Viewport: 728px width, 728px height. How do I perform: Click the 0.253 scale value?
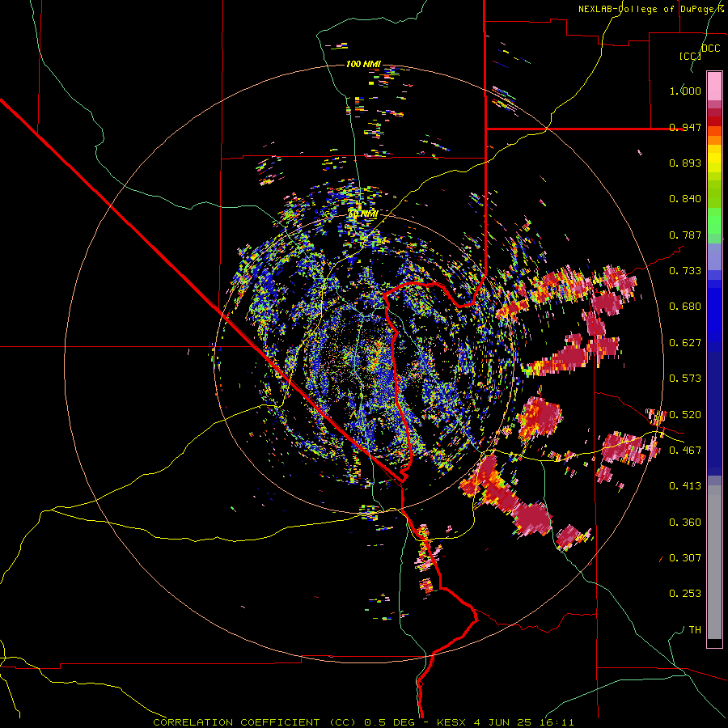click(x=685, y=594)
